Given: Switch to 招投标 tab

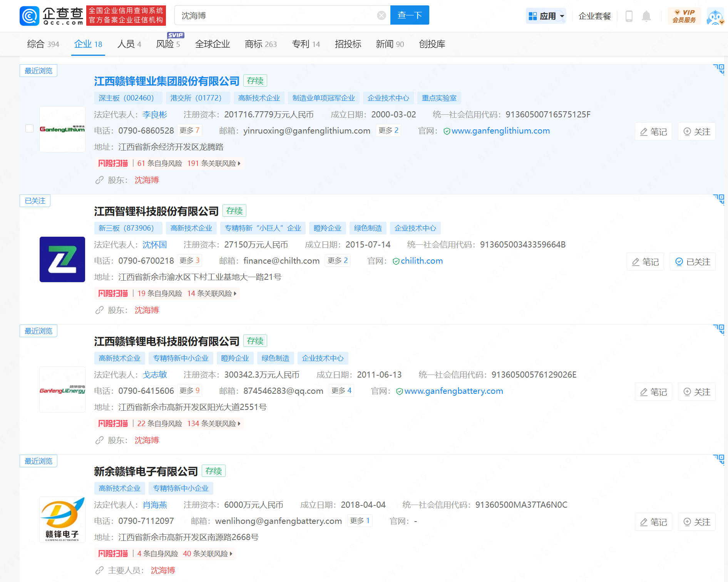Looking at the screenshot, I should [x=348, y=44].
